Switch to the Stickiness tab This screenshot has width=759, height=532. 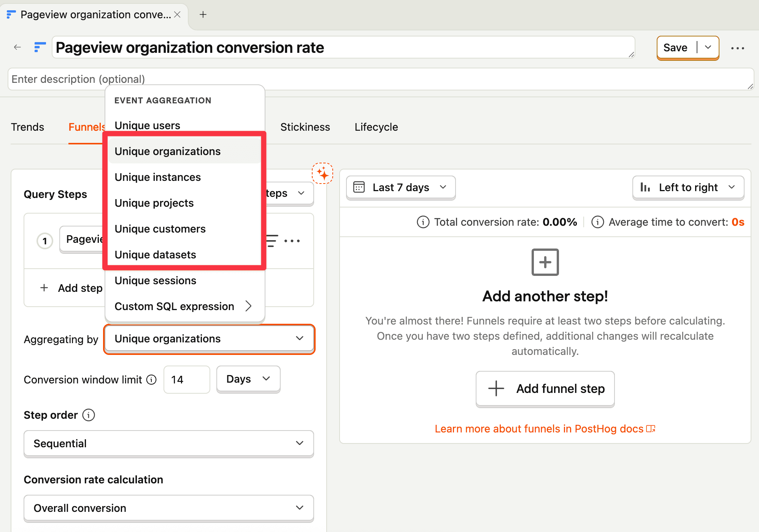(x=305, y=127)
